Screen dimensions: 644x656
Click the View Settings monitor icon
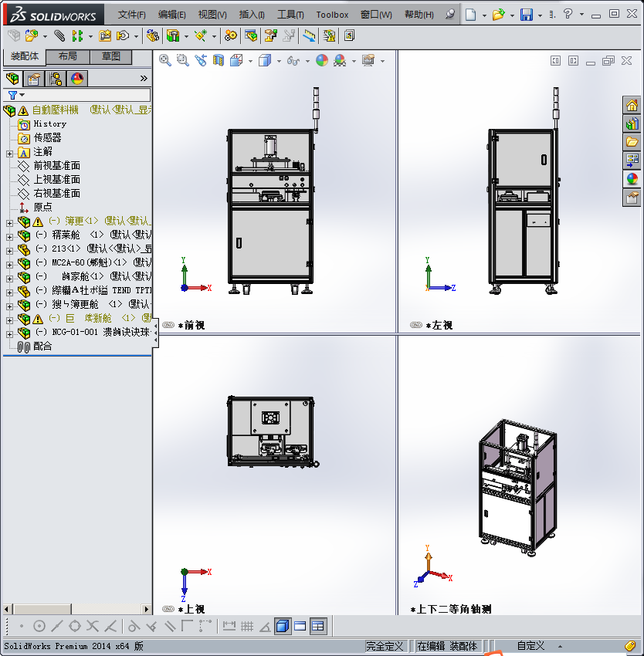point(368,60)
